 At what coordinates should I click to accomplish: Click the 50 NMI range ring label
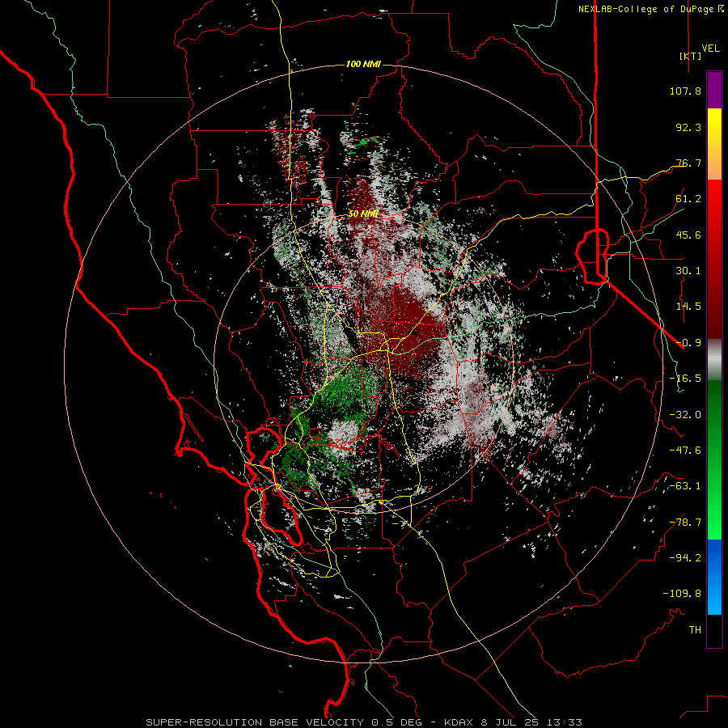click(363, 214)
